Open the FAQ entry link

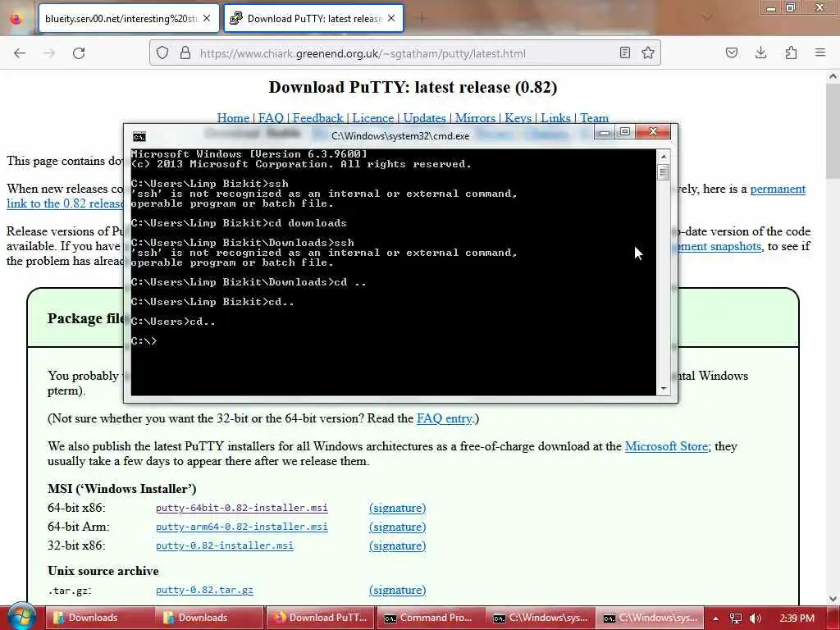click(445, 418)
